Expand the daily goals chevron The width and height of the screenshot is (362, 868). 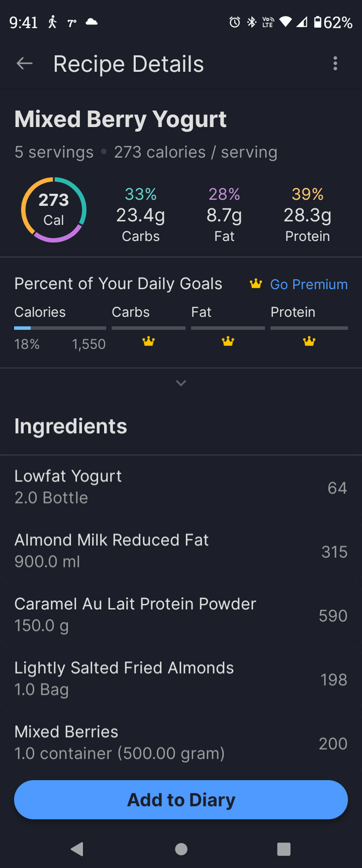pyautogui.click(x=181, y=383)
